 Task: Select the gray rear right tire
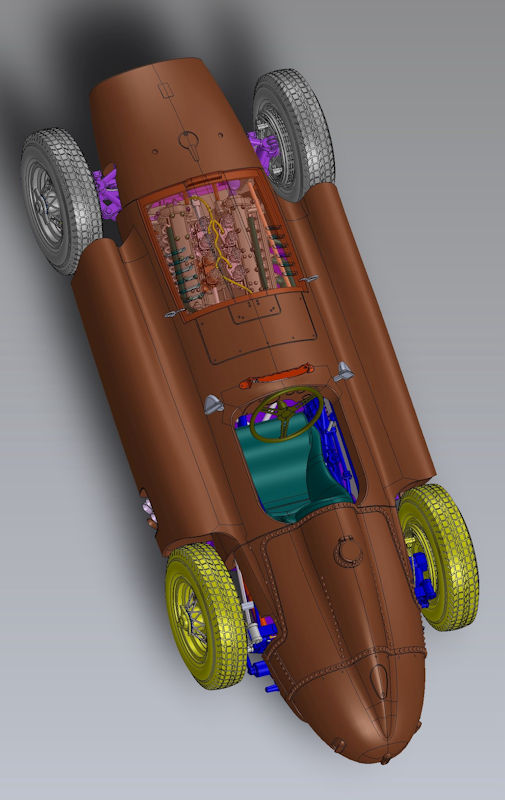293,135
